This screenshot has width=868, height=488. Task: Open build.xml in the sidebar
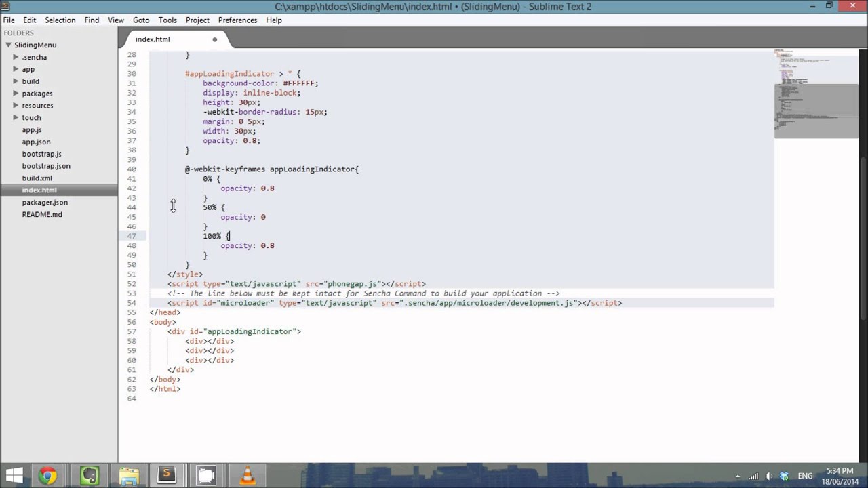(x=37, y=178)
